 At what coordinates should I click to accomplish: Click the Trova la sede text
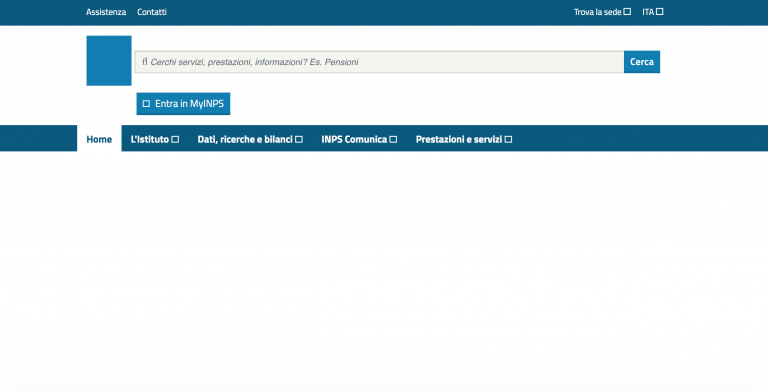click(x=598, y=12)
